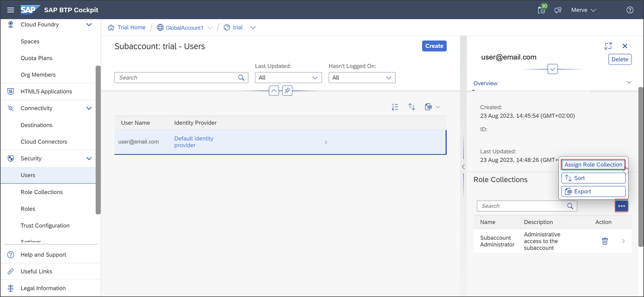Pin the filter header bar
The height and width of the screenshot is (297, 644).
click(287, 91)
